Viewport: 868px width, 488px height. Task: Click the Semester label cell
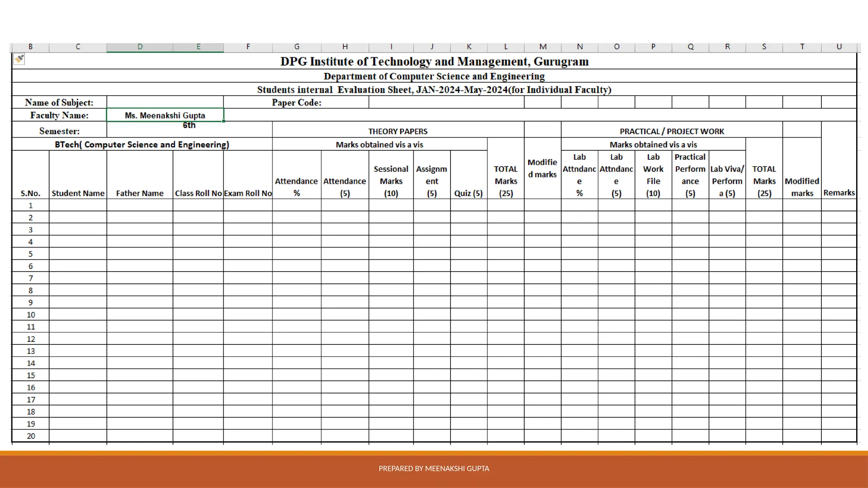[x=59, y=131]
